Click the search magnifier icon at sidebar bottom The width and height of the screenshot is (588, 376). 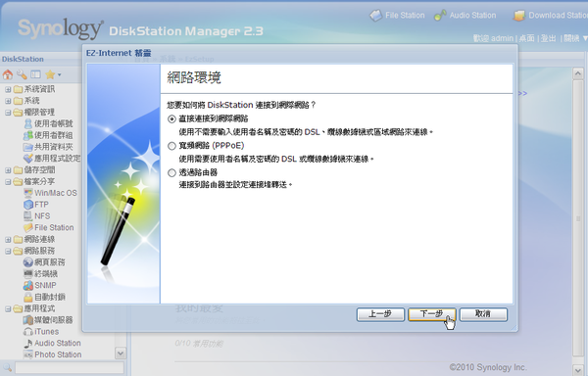[x=8, y=367]
